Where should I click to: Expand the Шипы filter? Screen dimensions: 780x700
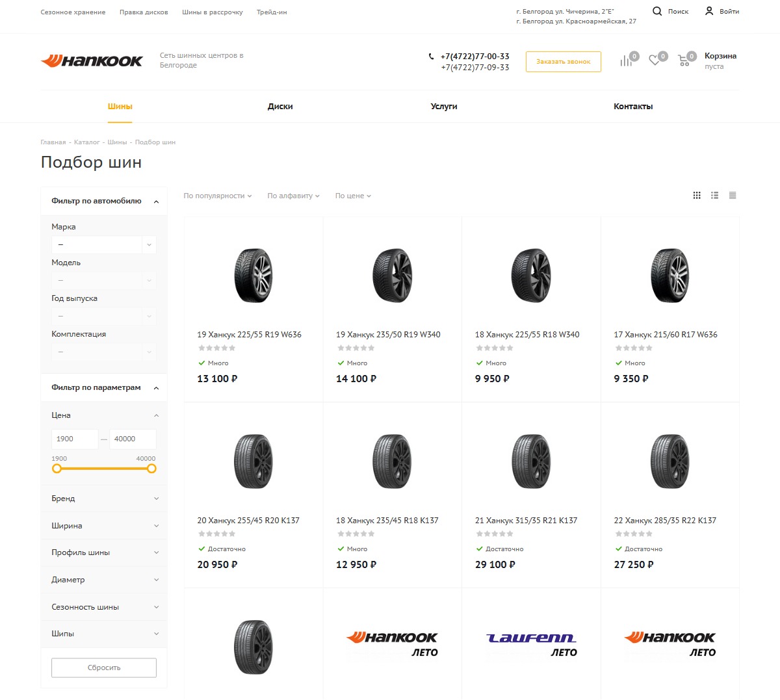pyautogui.click(x=104, y=634)
